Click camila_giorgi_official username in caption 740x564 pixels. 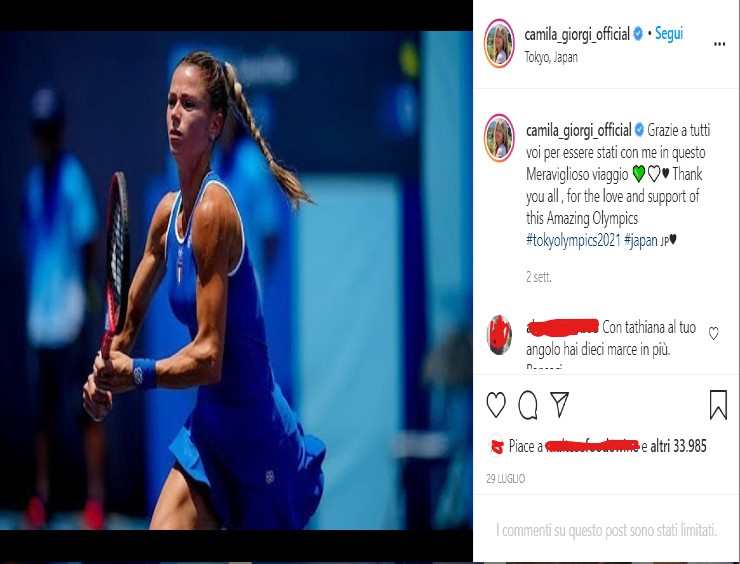coord(579,130)
